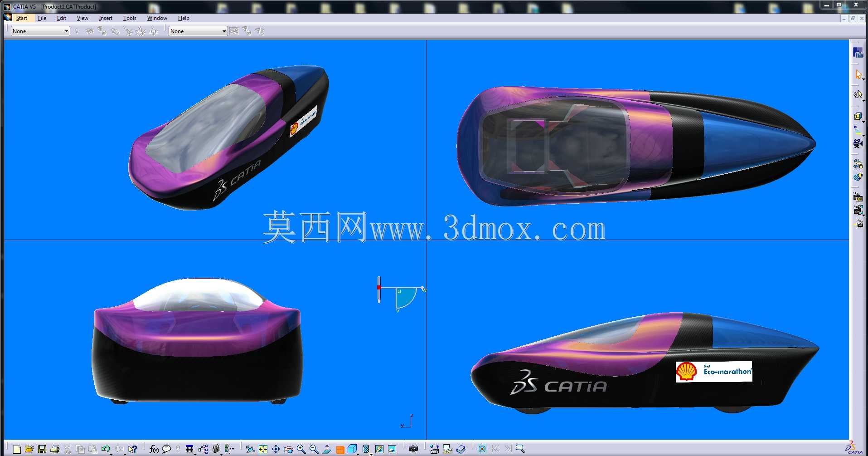Click the gear with arrow selection icon
Screen dimensions: 868x456
pos(858,94)
